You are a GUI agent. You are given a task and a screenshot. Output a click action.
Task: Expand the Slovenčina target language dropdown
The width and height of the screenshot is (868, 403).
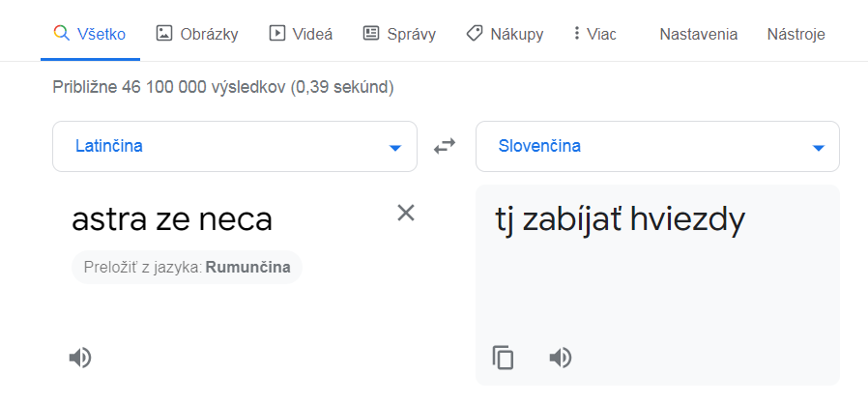[819, 148]
